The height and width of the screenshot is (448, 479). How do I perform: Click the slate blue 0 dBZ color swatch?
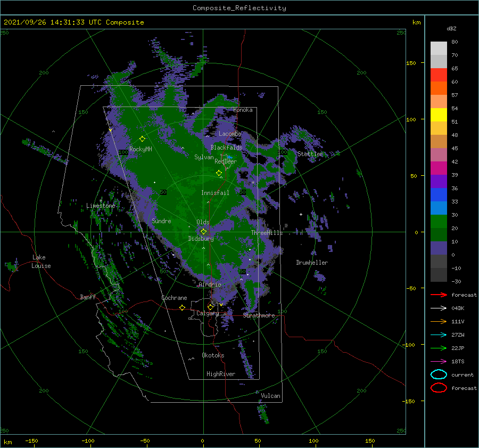tap(439, 248)
